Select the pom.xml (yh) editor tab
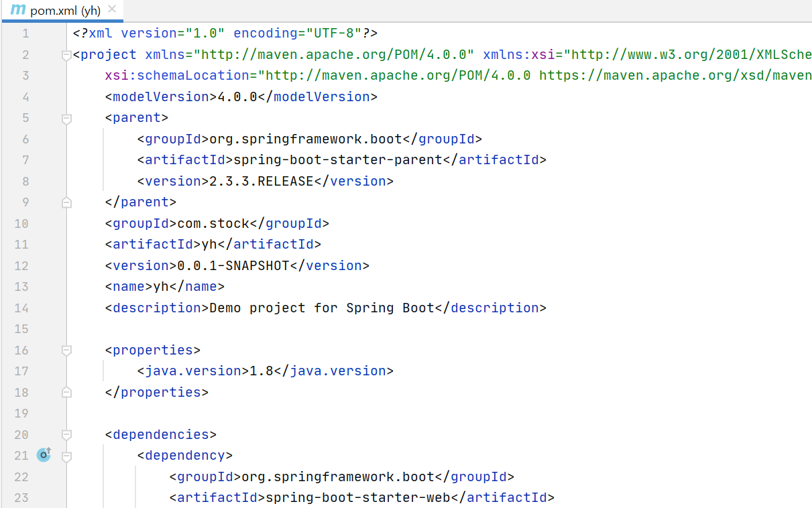Image resolution: width=812 pixels, height=508 pixels. (64, 9)
